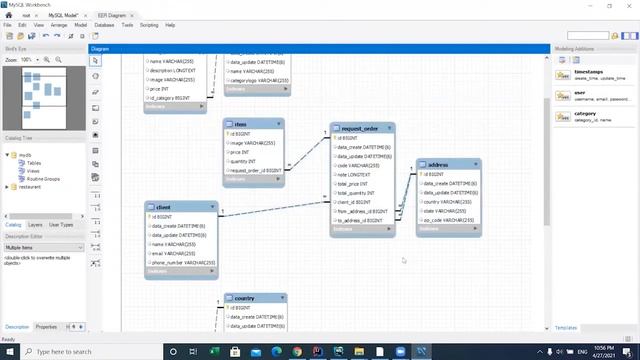Open the Templates tab at bottom right
Image resolution: width=640 pixels, height=360 pixels.
566,328
